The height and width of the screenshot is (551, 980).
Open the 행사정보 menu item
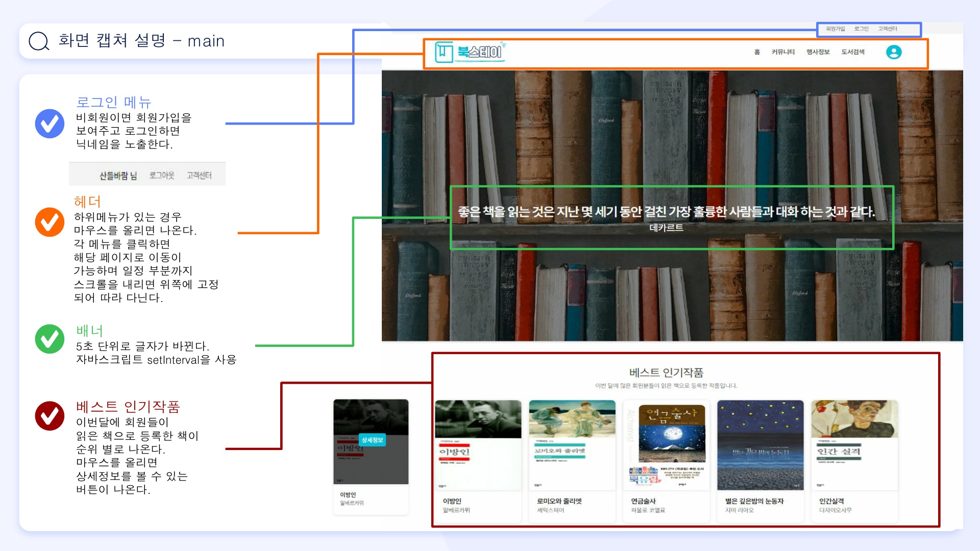click(818, 52)
